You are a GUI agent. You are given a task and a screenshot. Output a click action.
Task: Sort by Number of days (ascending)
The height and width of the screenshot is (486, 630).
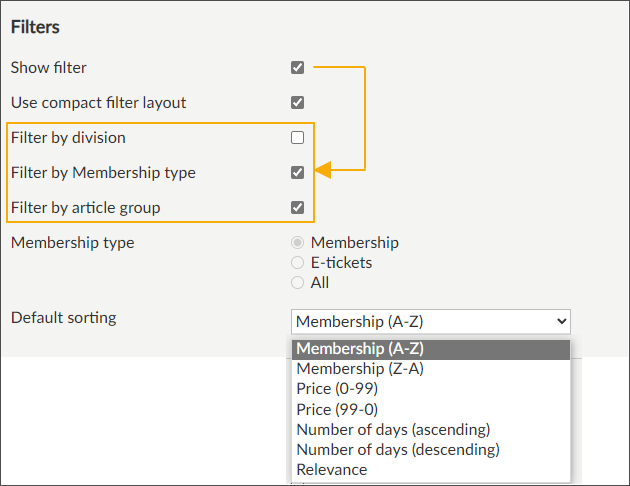(x=393, y=429)
